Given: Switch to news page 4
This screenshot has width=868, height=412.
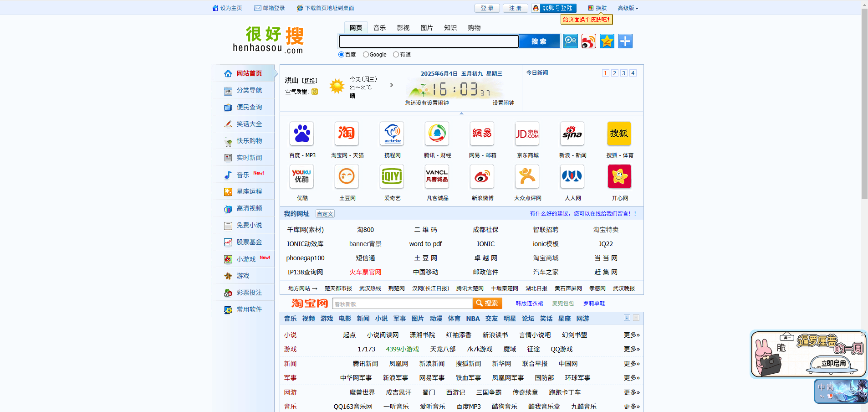Looking at the screenshot, I should pyautogui.click(x=633, y=73).
